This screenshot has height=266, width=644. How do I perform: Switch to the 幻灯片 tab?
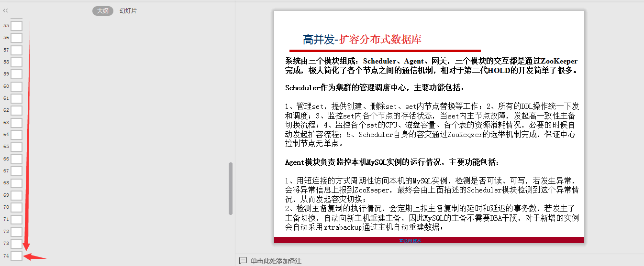click(x=128, y=11)
